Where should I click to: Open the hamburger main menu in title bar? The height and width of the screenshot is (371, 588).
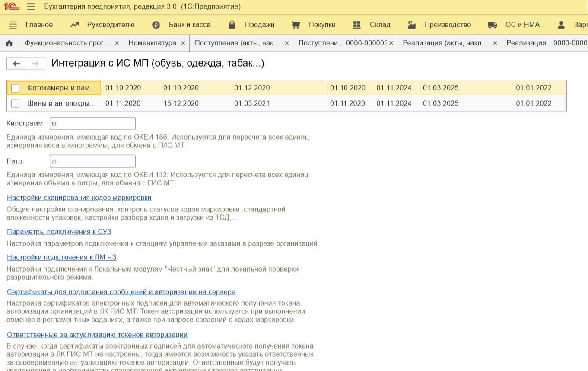click(x=31, y=7)
